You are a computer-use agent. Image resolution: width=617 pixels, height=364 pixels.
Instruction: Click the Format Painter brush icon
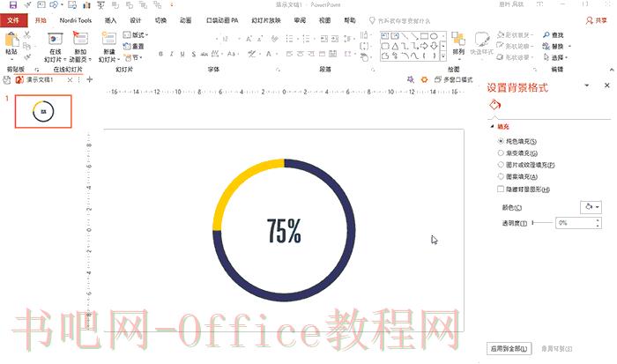coord(26,57)
